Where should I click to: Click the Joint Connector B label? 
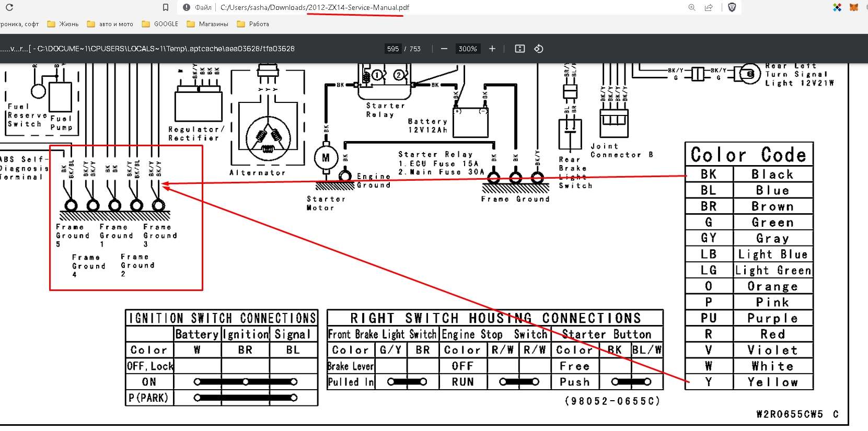(622, 150)
